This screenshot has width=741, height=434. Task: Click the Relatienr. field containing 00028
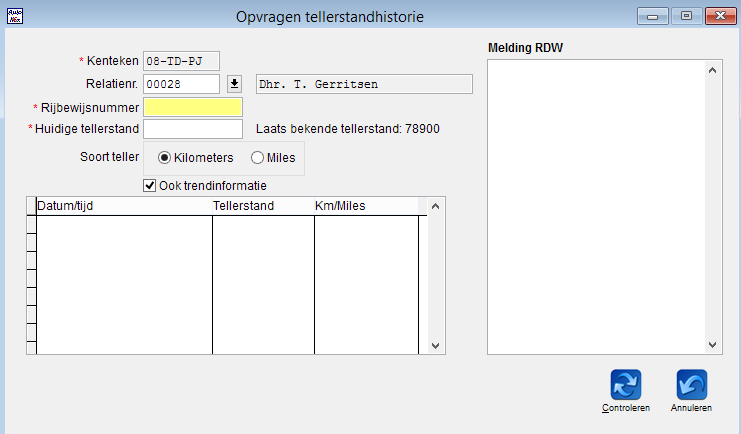coord(181,84)
